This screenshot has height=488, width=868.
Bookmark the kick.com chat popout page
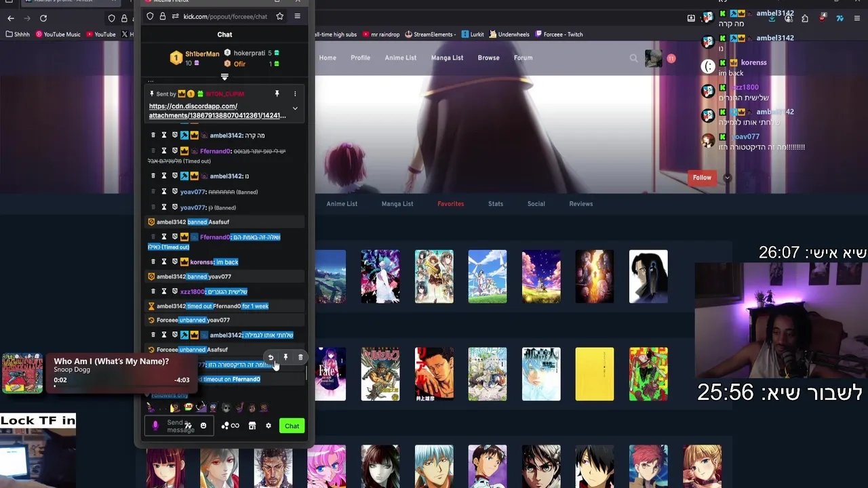[279, 16]
